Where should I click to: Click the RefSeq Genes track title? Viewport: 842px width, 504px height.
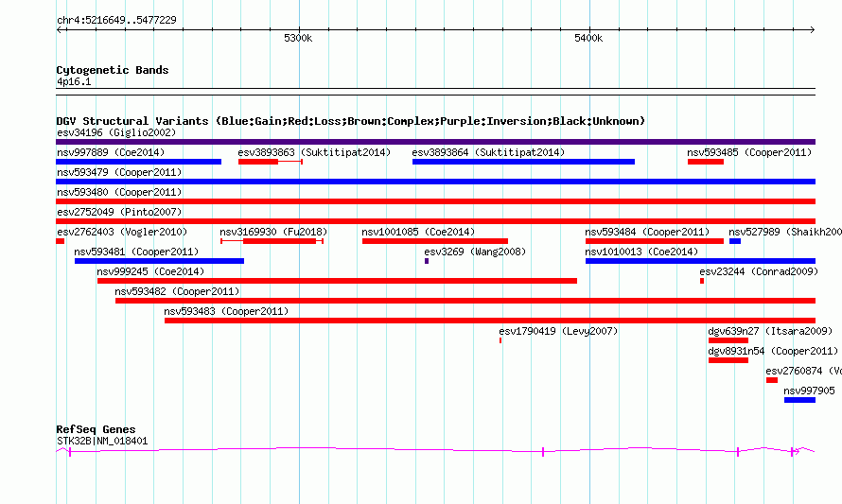(96, 429)
